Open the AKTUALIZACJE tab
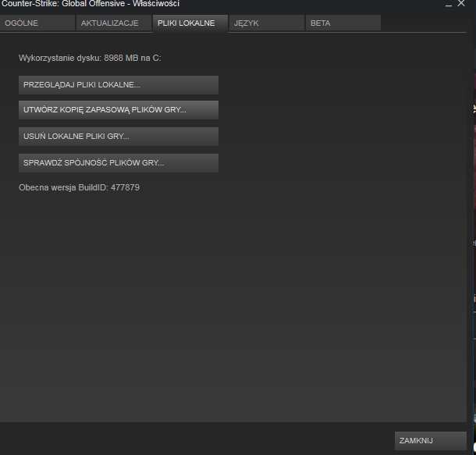Screen dimensions: 476x455 [114, 23]
